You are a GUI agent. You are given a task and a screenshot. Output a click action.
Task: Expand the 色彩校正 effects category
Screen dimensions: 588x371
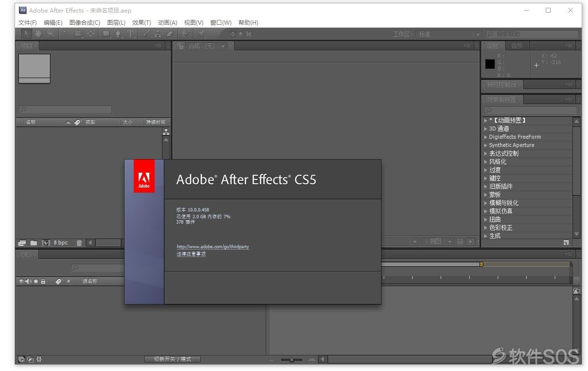pos(486,227)
